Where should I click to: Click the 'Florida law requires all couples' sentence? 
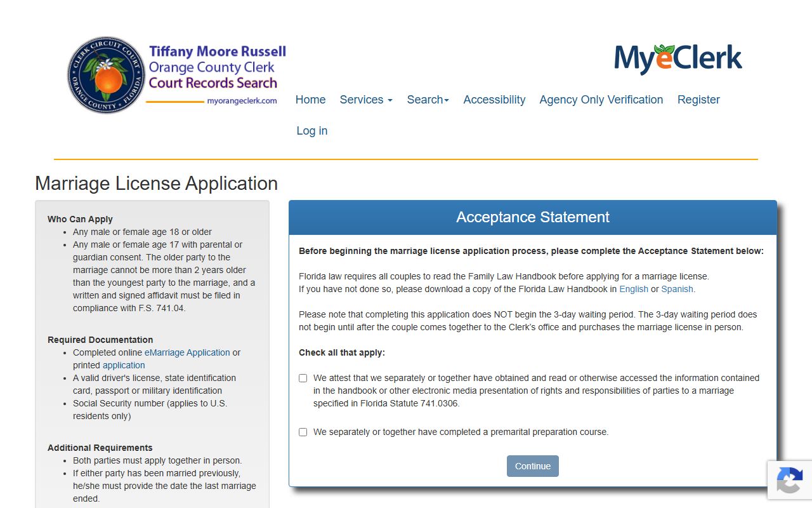point(504,276)
